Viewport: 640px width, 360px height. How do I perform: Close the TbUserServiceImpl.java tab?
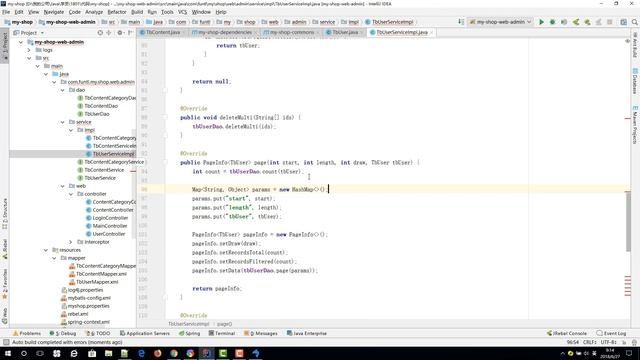coord(431,33)
